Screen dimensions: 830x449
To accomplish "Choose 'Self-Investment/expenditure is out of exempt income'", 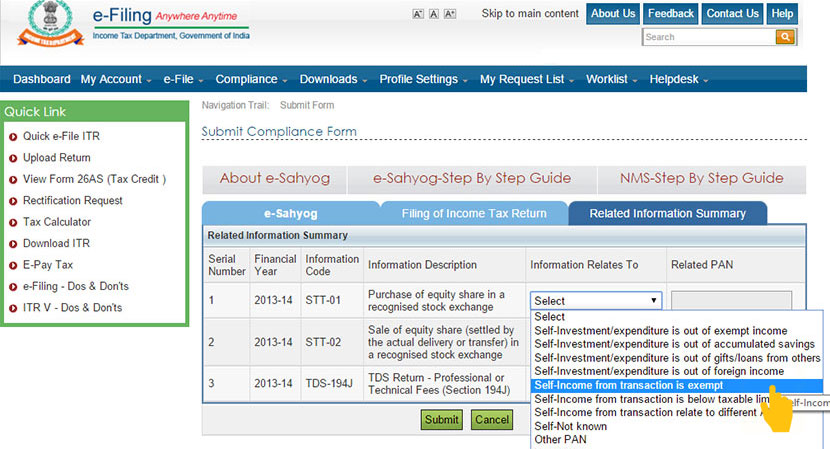I will coord(677,331).
